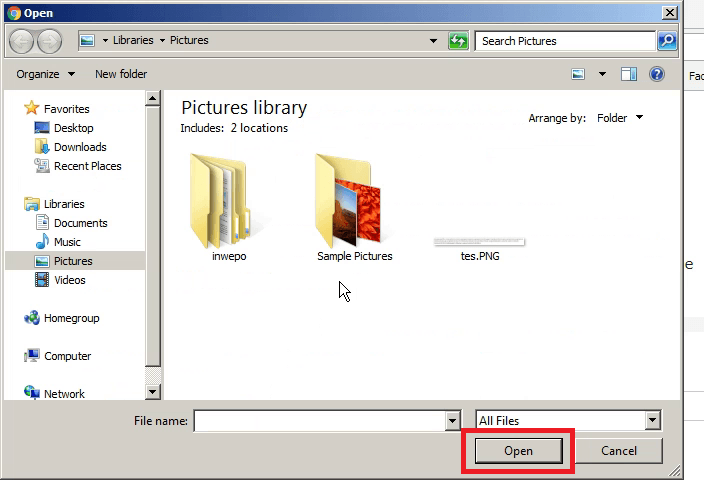Click in the Search Pictures field
The width and height of the screenshot is (704, 493).
(565, 41)
